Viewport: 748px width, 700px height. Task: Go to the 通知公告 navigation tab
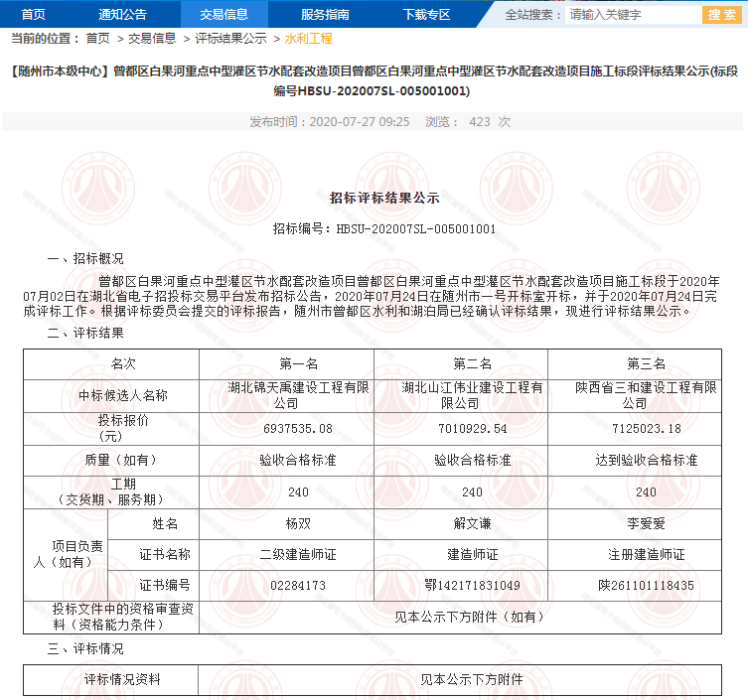122,14
